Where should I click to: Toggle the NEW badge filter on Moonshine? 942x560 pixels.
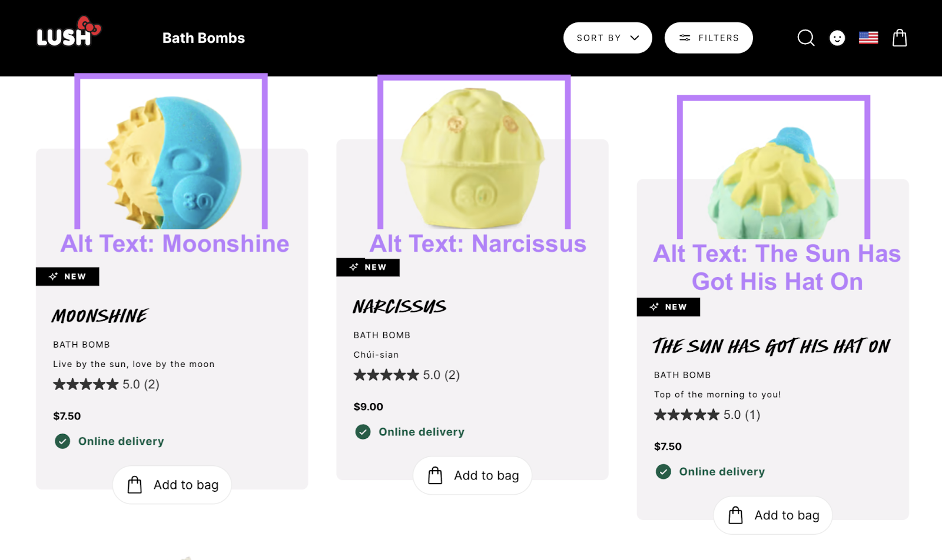pyautogui.click(x=67, y=276)
